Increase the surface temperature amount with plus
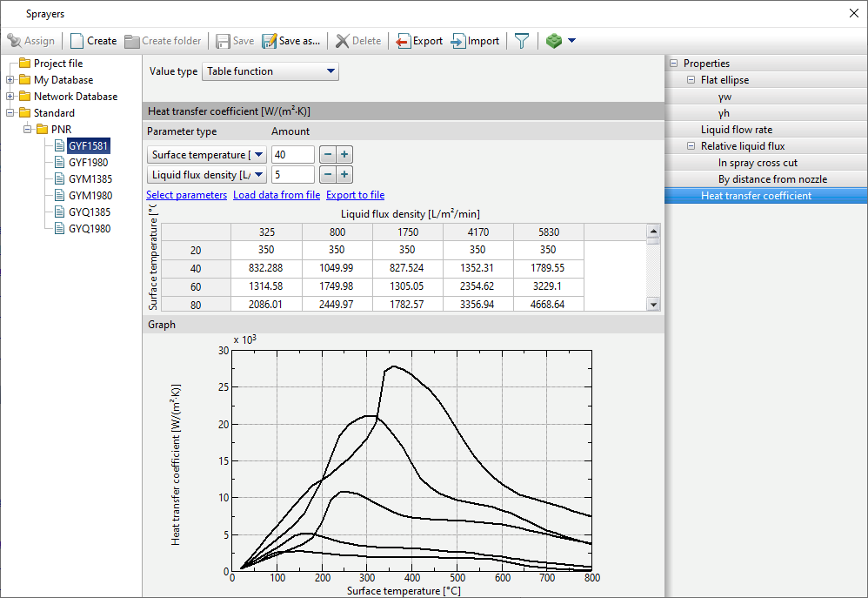The image size is (868, 598). click(344, 155)
